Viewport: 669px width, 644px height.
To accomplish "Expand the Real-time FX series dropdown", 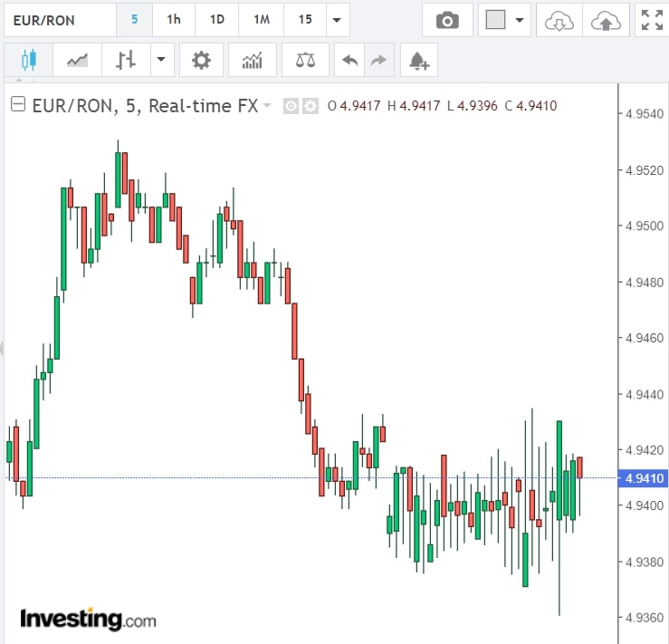I will click(x=267, y=106).
